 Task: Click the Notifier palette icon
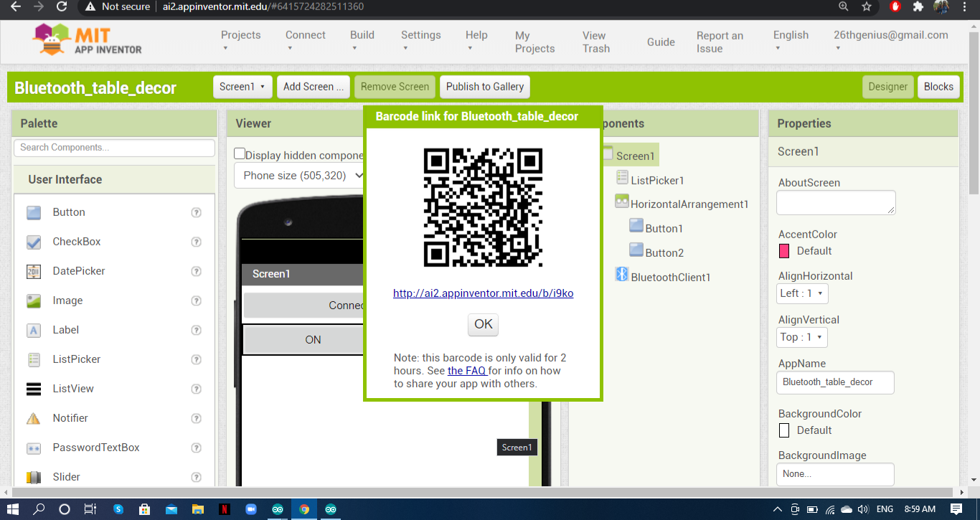[34, 418]
